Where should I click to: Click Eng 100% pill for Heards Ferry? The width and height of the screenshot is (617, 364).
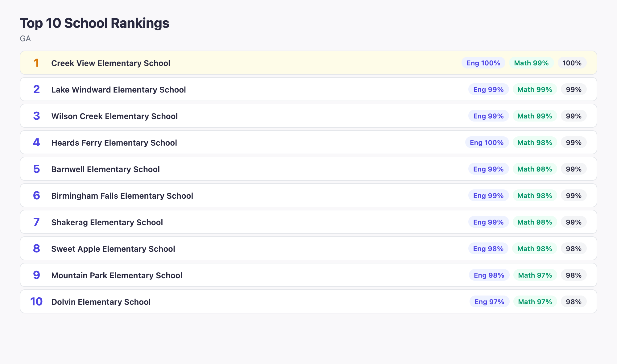[x=487, y=143]
